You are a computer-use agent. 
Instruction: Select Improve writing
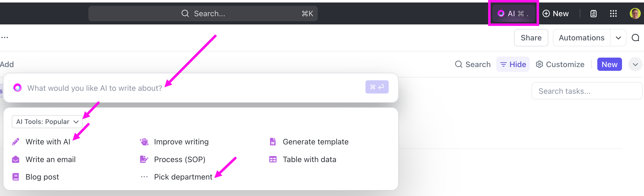(181, 142)
